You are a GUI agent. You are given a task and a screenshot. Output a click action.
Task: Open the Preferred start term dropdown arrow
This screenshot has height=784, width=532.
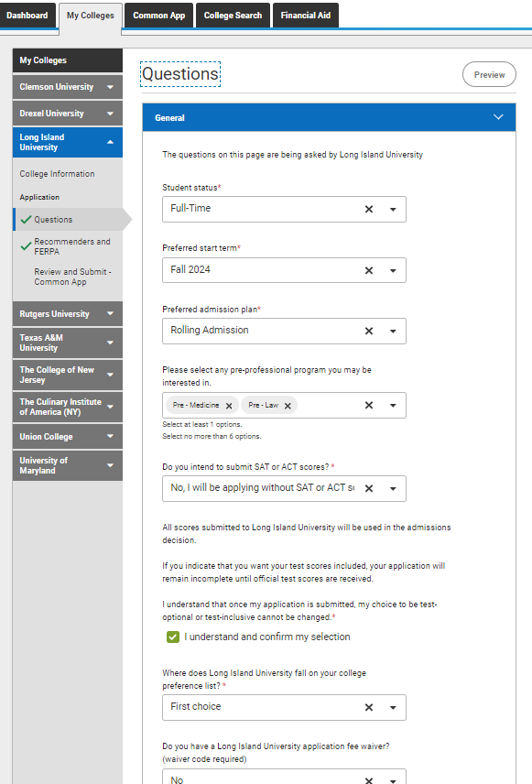(x=393, y=270)
